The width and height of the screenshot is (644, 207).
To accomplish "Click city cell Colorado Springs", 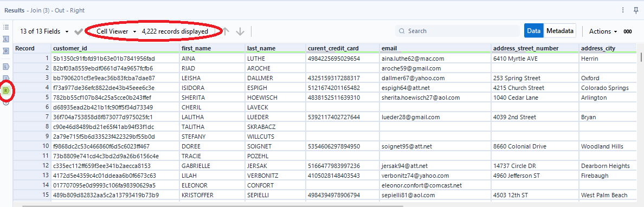I will pyautogui.click(x=608, y=88).
